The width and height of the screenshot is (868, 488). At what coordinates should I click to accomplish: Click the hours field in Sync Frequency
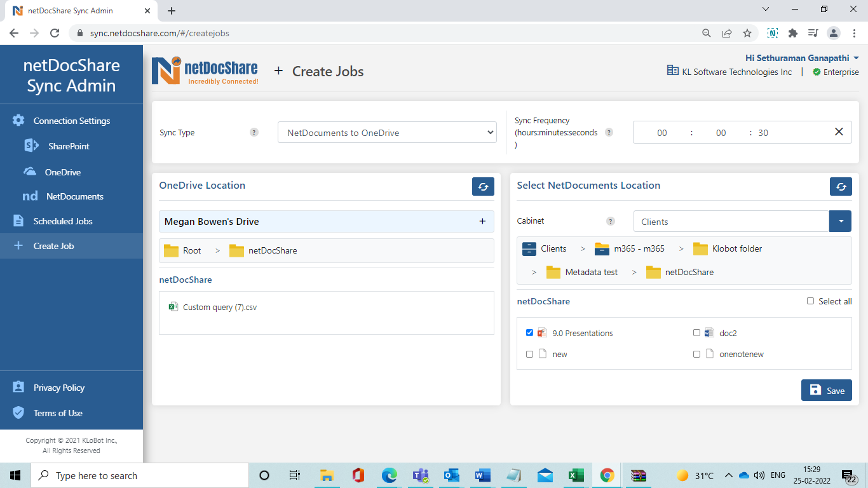pos(662,133)
